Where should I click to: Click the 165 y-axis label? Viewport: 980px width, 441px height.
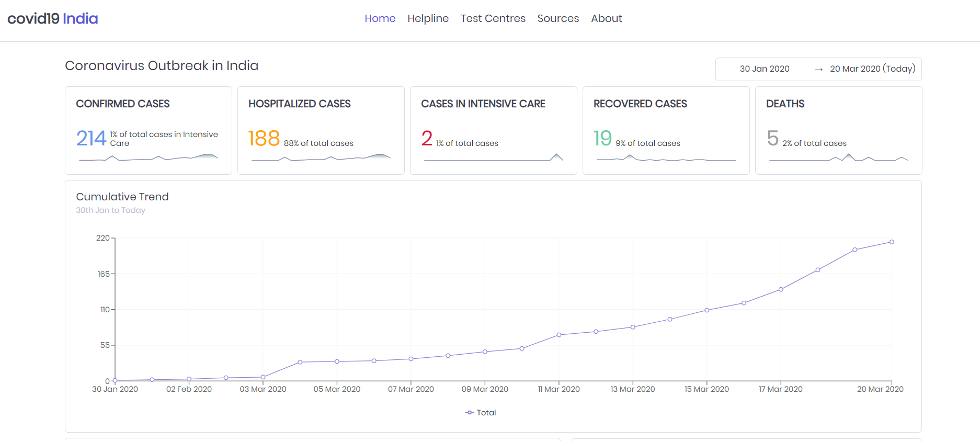point(104,274)
